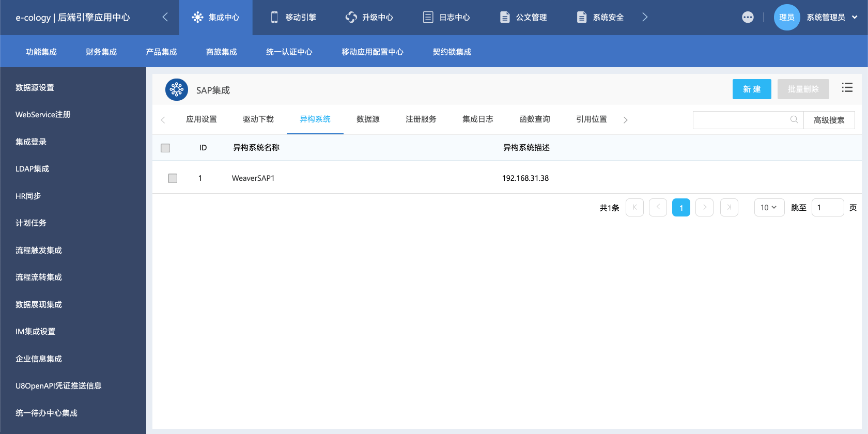Click the 异构系统名称 column header
The image size is (868, 434).
point(256,148)
